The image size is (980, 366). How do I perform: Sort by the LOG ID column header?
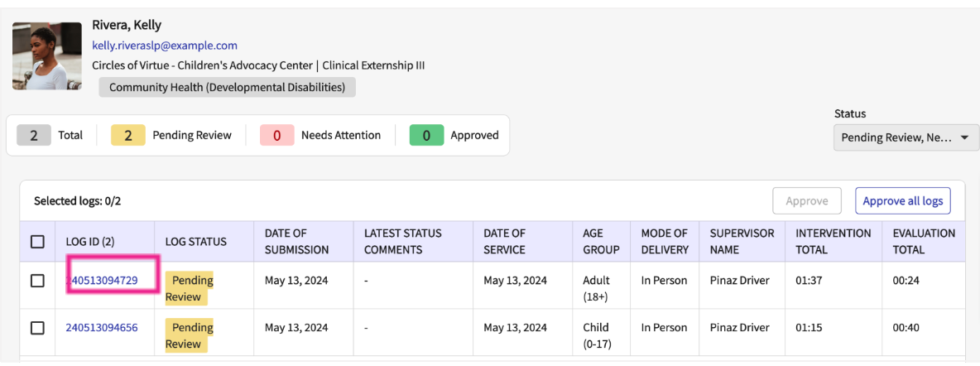(x=90, y=242)
